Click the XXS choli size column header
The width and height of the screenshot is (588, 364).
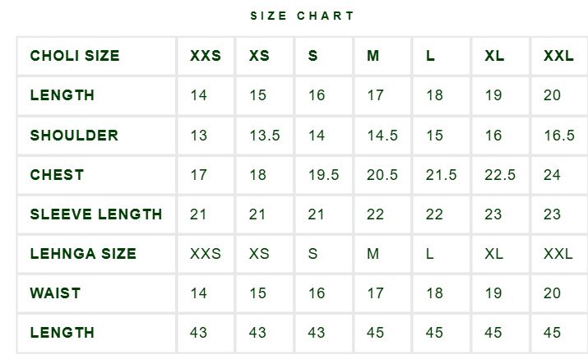pyautogui.click(x=206, y=56)
